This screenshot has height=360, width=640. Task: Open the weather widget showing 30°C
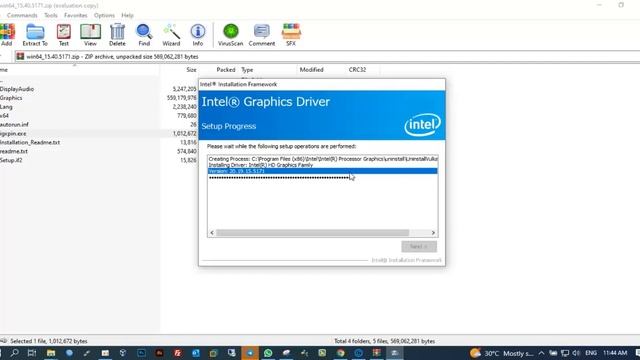(502, 353)
